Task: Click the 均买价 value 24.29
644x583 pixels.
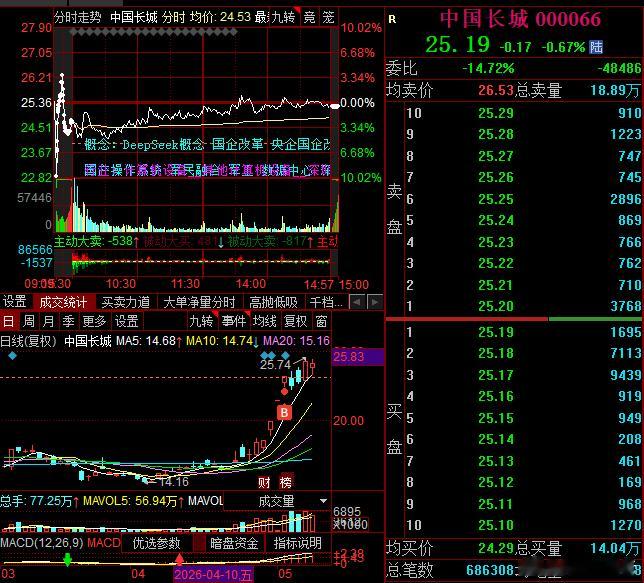Action: click(496, 548)
